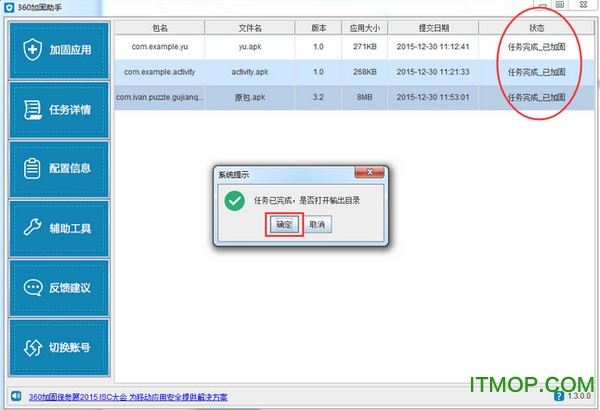Click the 271KB size cell

click(365, 47)
